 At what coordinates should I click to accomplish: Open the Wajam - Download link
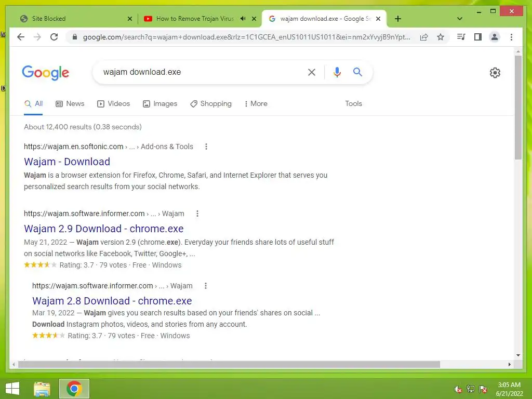[x=67, y=162]
